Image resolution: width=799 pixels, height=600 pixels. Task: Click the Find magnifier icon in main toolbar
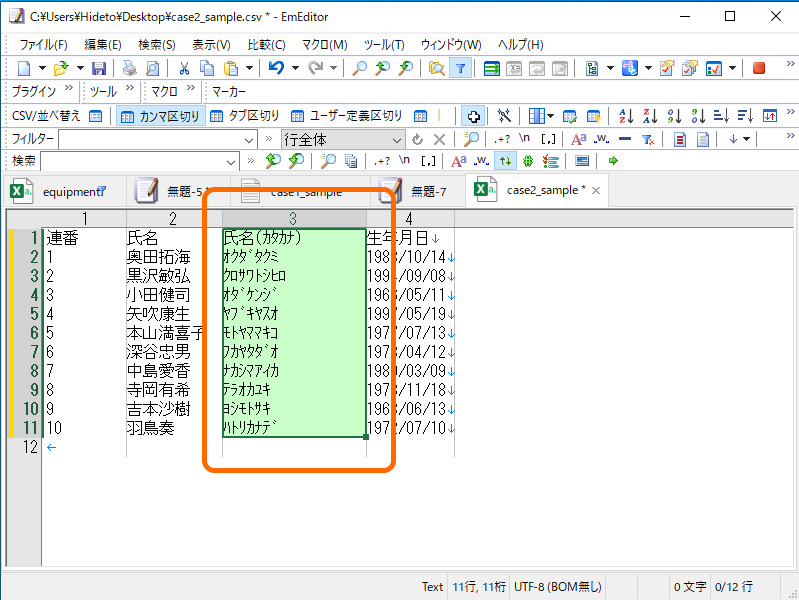click(x=359, y=68)
